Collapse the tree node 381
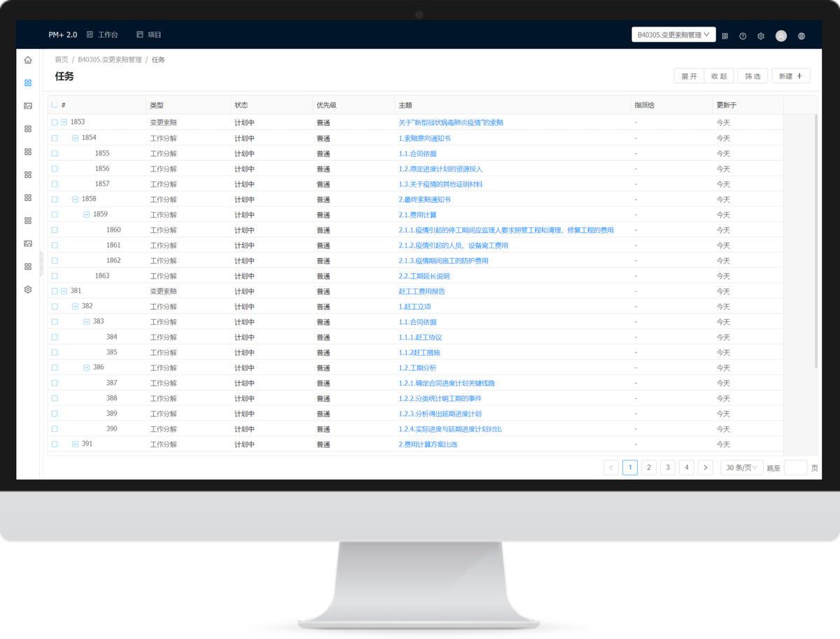The image size is (840, 639). [x=64, y=291]
